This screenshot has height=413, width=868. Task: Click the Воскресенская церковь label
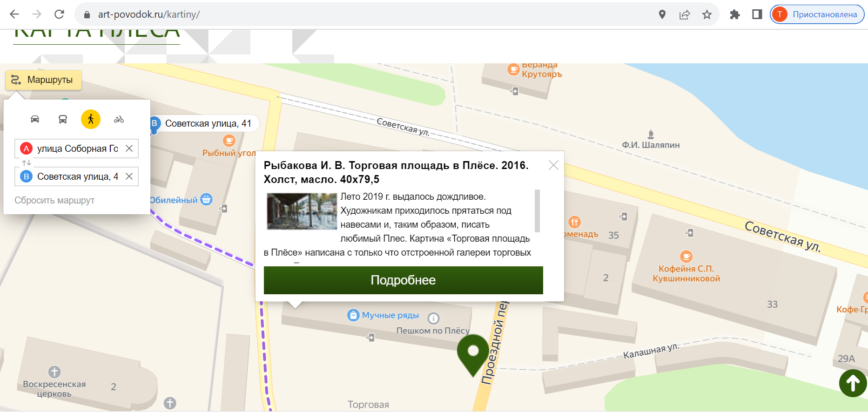[x=54, y=389]
